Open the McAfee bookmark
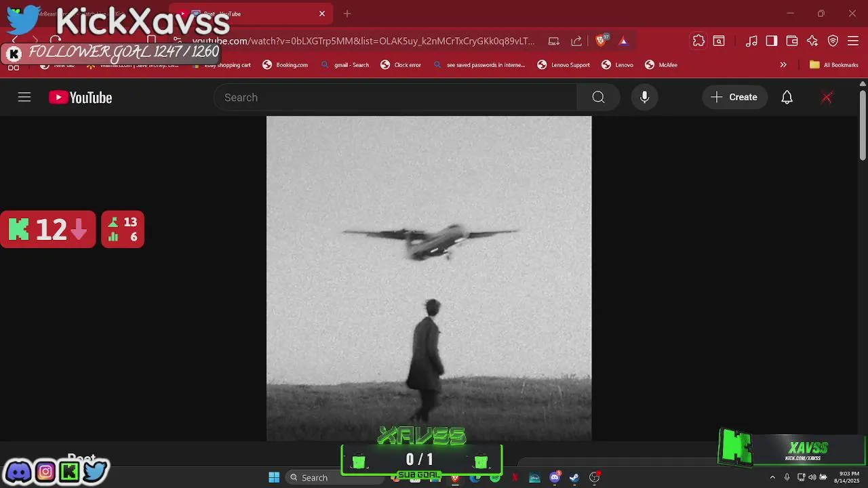Viewport: 868px width, 488px height. point(661,65)
